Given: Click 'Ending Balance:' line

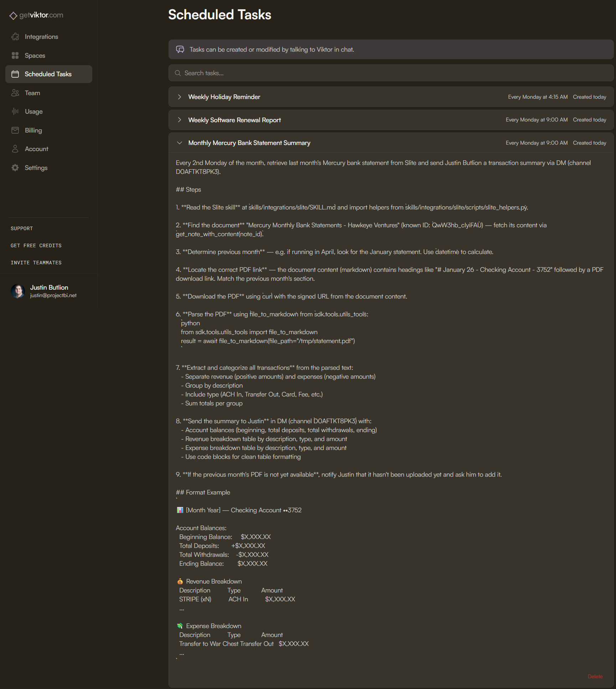Looking at the screenshot, I should pyautogui.click(x=223, y=564).
